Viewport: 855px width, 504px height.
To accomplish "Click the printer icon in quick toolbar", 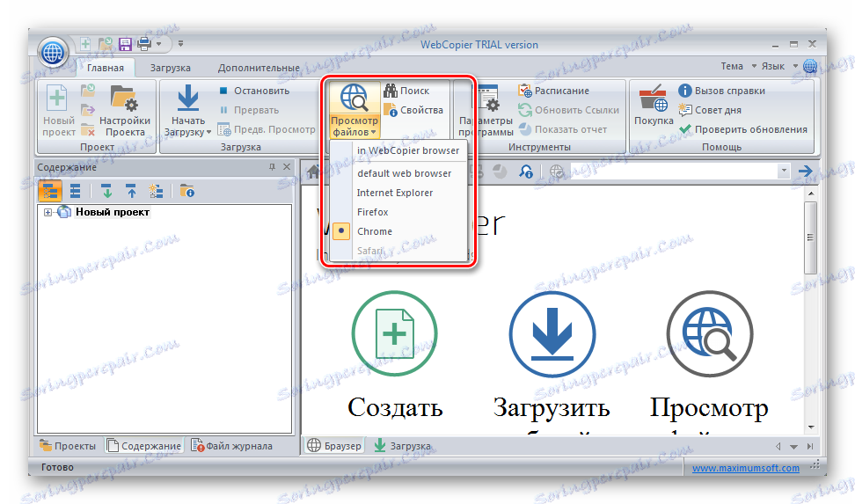I will [x=144, y=44].
